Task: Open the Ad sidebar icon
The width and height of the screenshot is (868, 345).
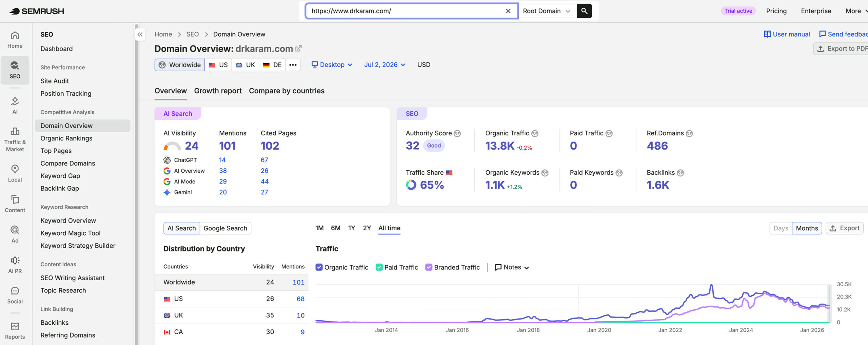Action: (x=15, y=234)
